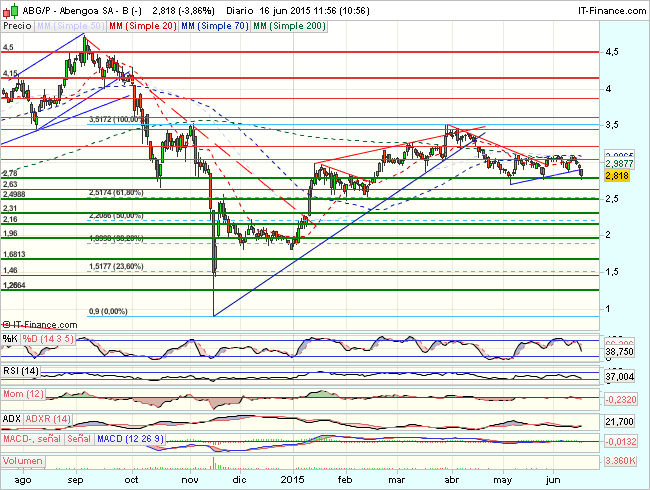Click the 2,78 support level label
650x490 pixels.
(10, 173)
